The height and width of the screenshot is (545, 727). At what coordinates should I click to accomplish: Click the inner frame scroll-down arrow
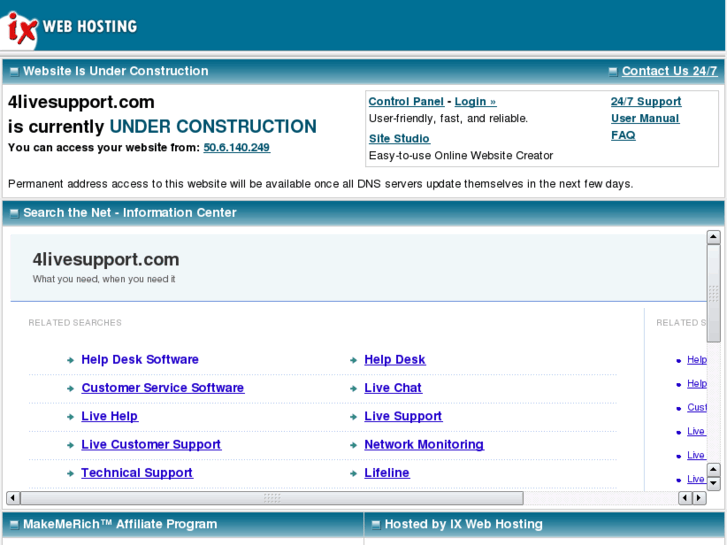pyautogui.click(x=713, y=484)
